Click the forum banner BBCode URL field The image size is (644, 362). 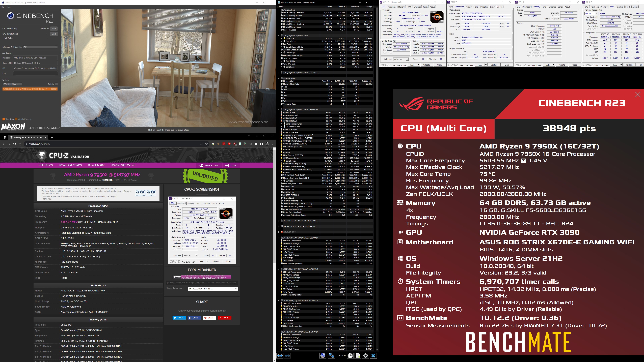click(202, 283)
